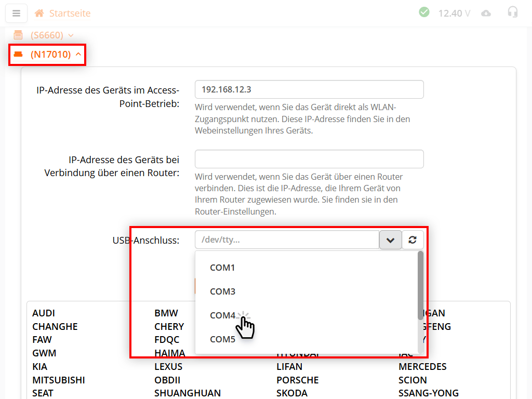Click the headset support icon
Viewport: 532px width, 399px height.
(513, 13)
